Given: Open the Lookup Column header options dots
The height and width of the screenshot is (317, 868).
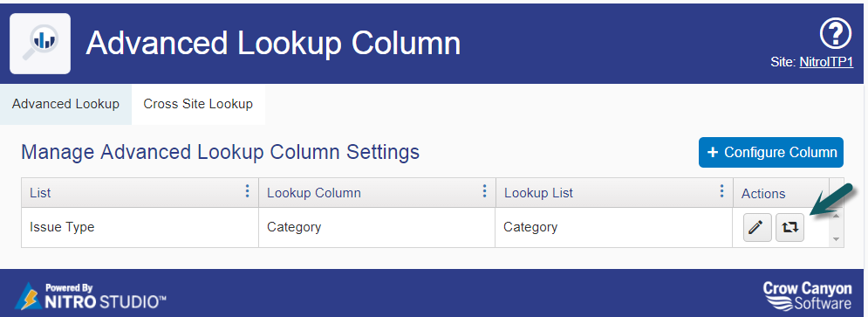Looking at the screenshot, I should pos(484,192).
